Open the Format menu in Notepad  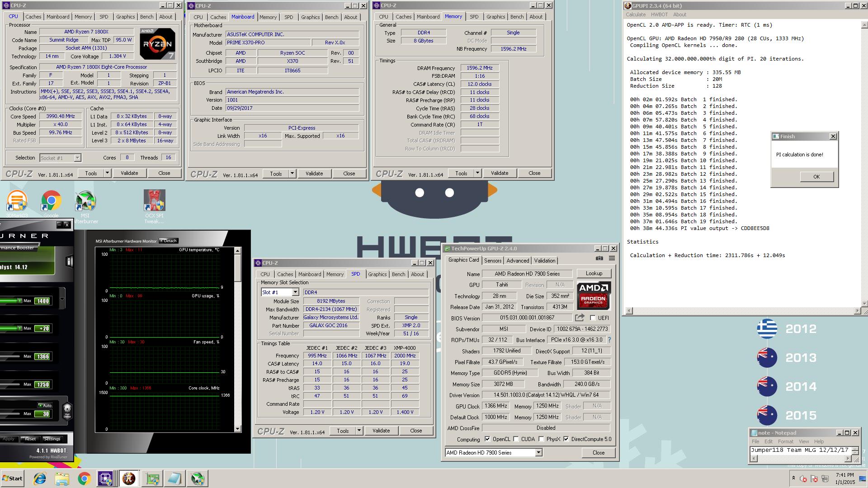(x=785, y=441)
